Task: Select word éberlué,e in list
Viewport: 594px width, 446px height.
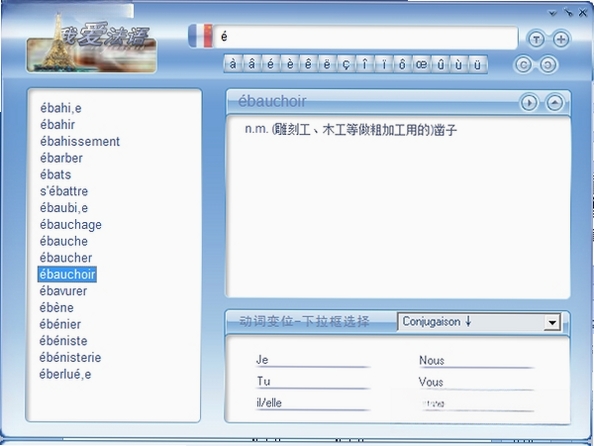Action: (65, 374)
